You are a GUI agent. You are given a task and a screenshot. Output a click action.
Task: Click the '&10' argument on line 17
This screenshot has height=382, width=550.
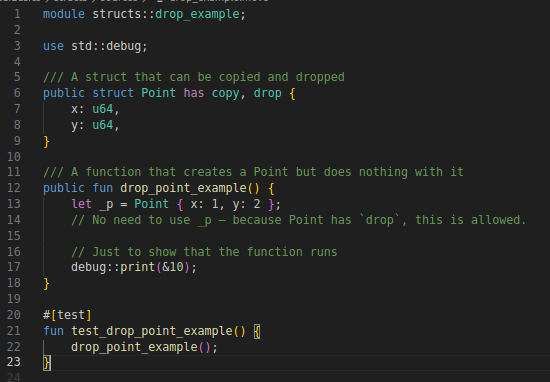click(x=173, y=267)
